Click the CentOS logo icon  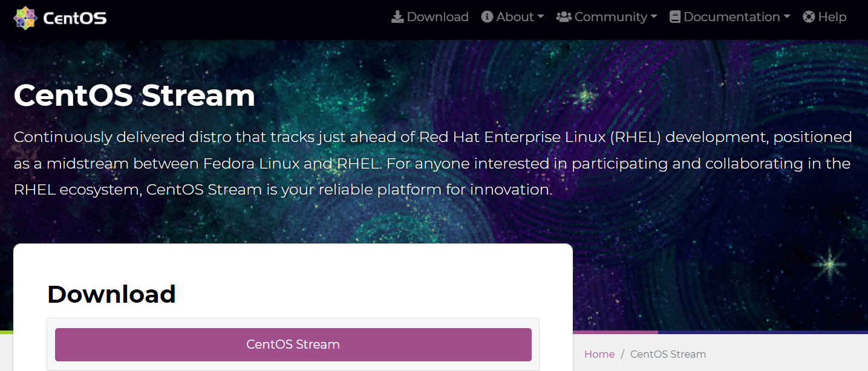[x=24, y=17]
